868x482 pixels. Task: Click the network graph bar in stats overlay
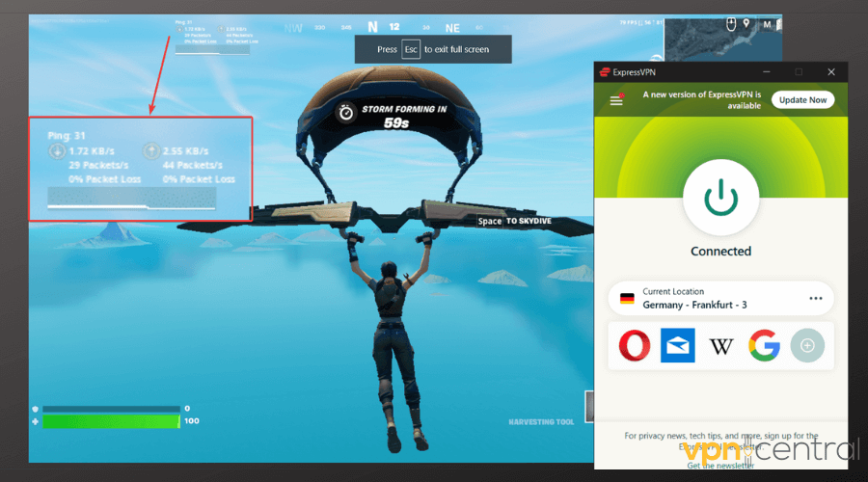(x=132, y=199)
